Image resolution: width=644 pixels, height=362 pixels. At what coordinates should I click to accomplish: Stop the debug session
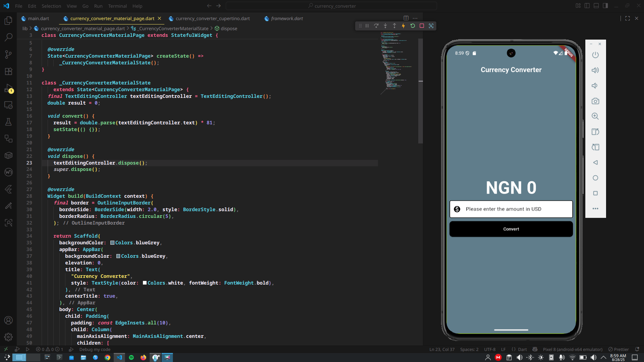click(x=422, y=26)
